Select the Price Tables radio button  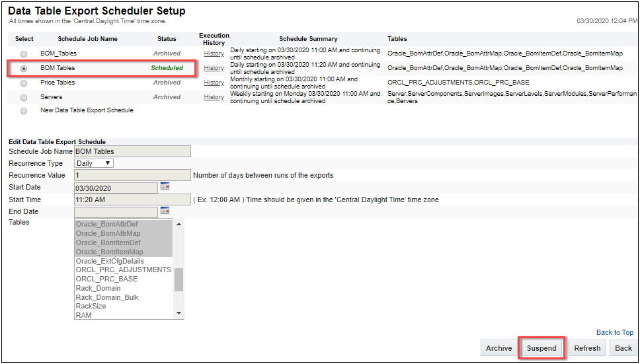pos(24,83)
